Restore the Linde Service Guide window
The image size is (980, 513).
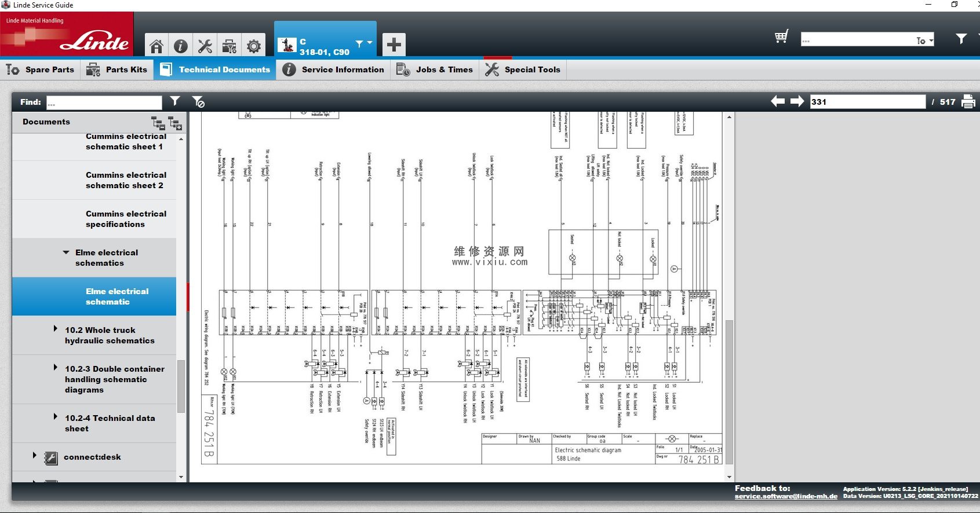(x=954, y=5)
